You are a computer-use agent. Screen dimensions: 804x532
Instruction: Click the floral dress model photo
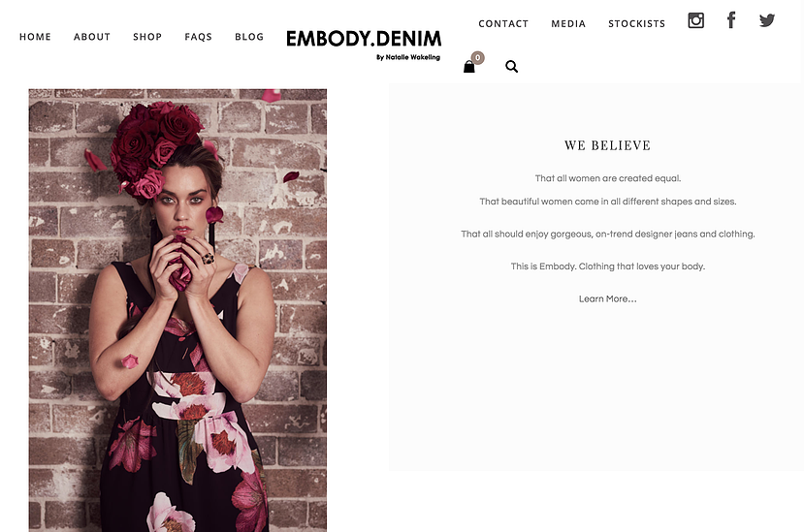[177, 310]
